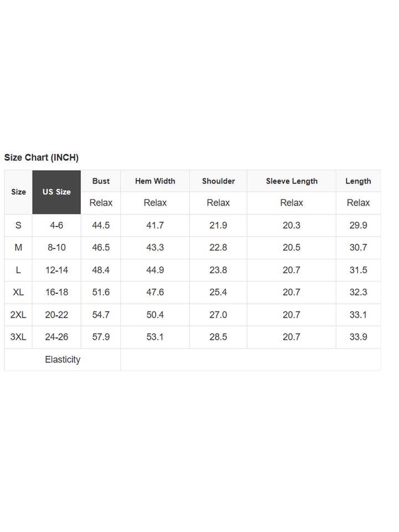Click length value 33.9

coord(358,337)
